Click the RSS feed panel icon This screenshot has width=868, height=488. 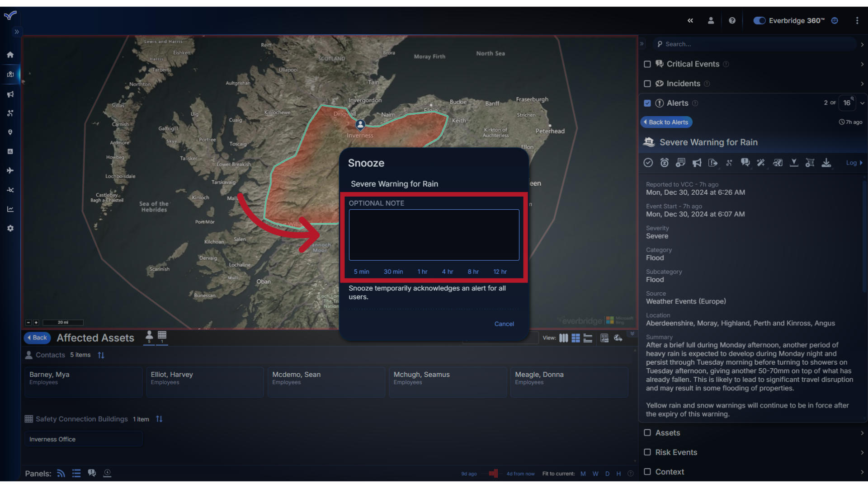pos(61,473)
